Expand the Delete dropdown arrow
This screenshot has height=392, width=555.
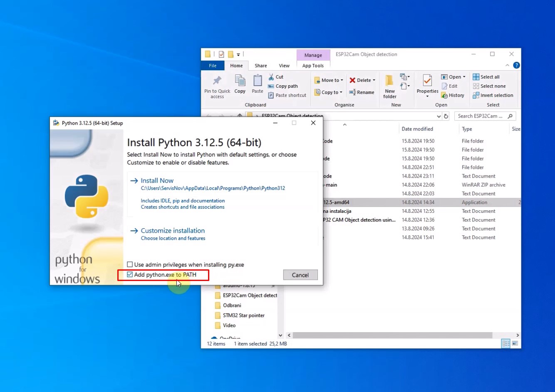(x=374, y=80)
